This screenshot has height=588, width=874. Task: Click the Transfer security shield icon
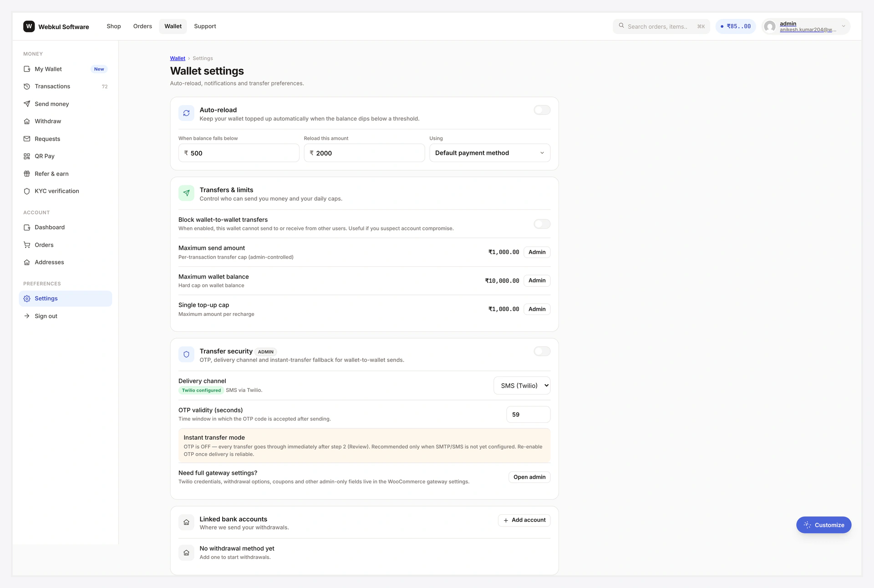click(x=186, y=355)
